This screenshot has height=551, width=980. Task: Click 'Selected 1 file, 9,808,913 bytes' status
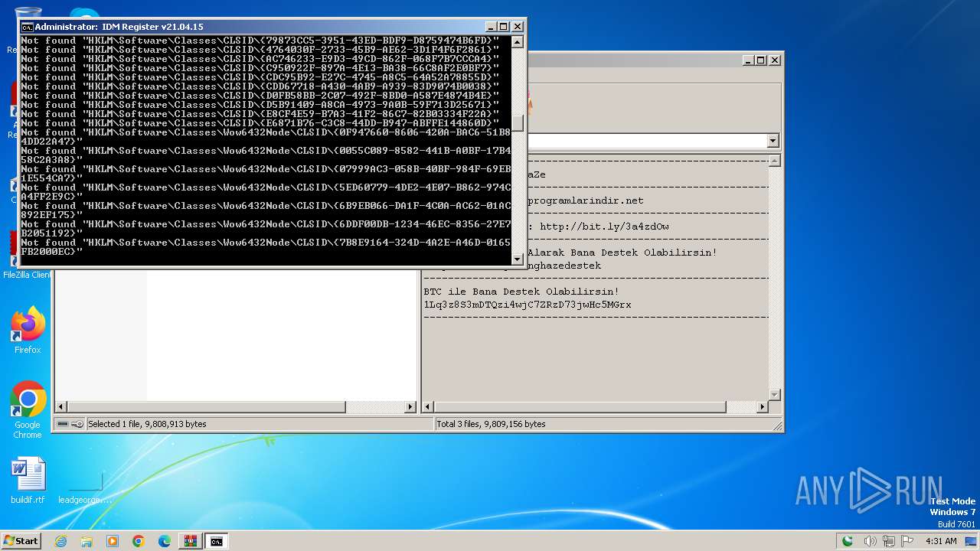[147, 424]
